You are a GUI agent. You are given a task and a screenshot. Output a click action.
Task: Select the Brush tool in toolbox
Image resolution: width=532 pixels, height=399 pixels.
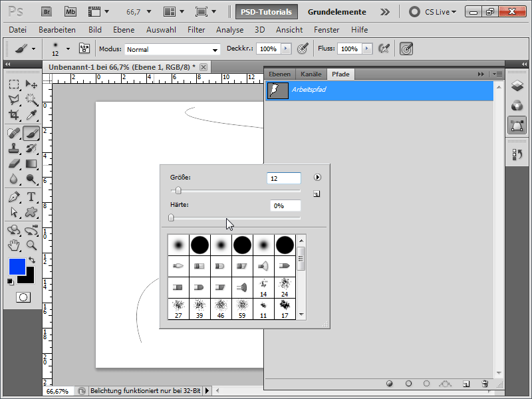[31, 134]
